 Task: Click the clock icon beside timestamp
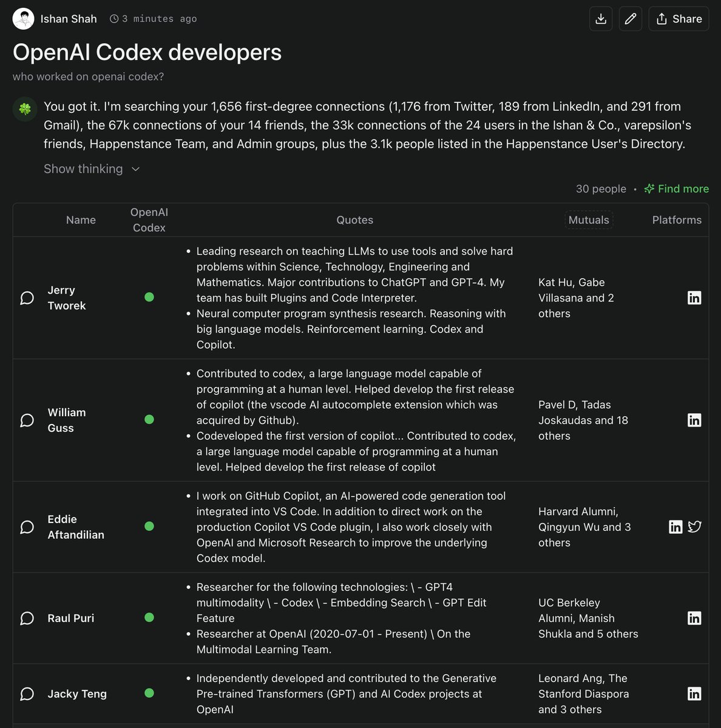(x=114, y=19)
